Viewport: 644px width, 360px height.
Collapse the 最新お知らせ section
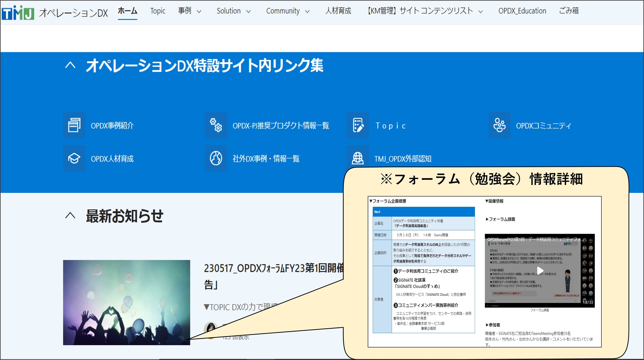point(70,216)
